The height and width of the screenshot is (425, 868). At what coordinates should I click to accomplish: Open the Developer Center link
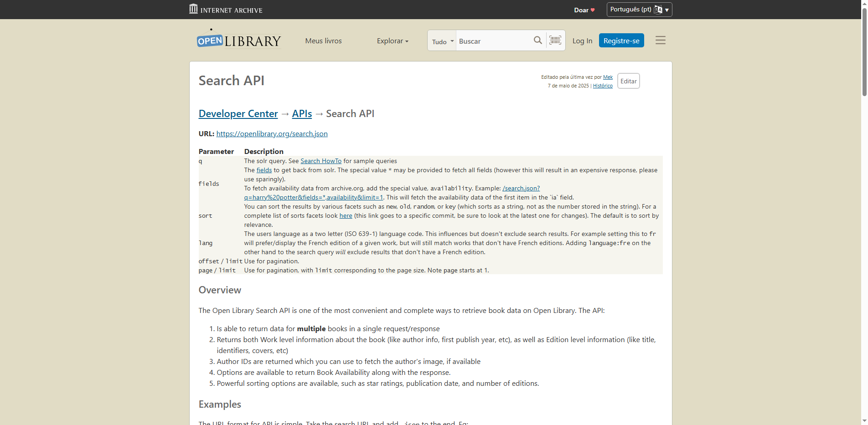tap(238, 113)
